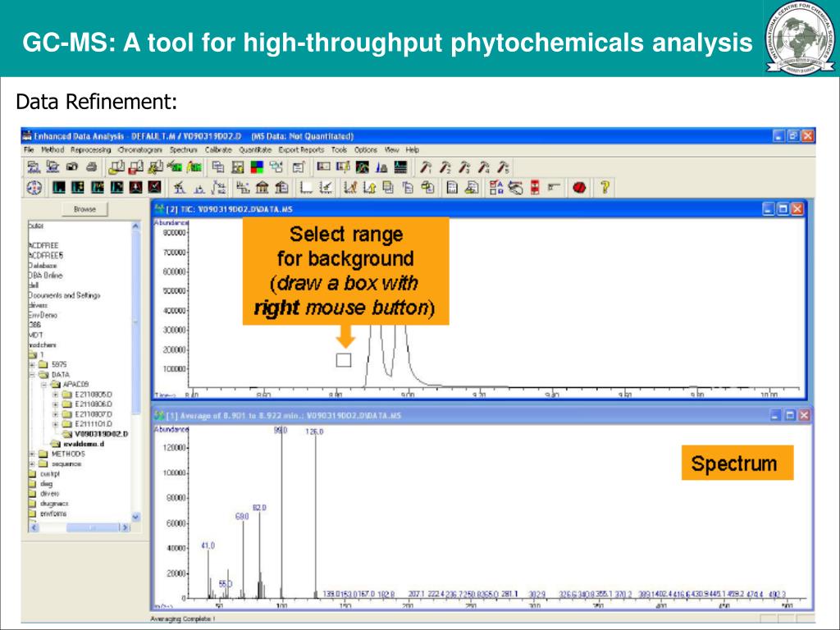Click the hammer icon numbered 2
The image size is (840, 630).
click(444, 167)
